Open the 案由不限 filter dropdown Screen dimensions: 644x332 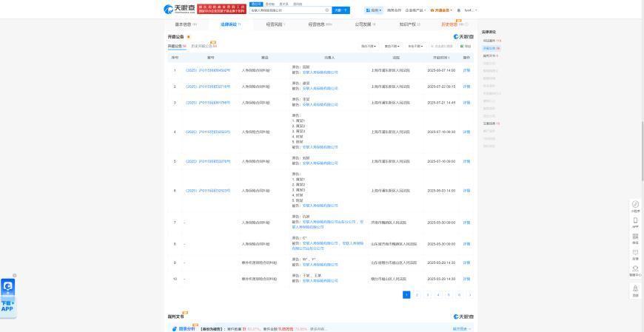coord(392,47)
